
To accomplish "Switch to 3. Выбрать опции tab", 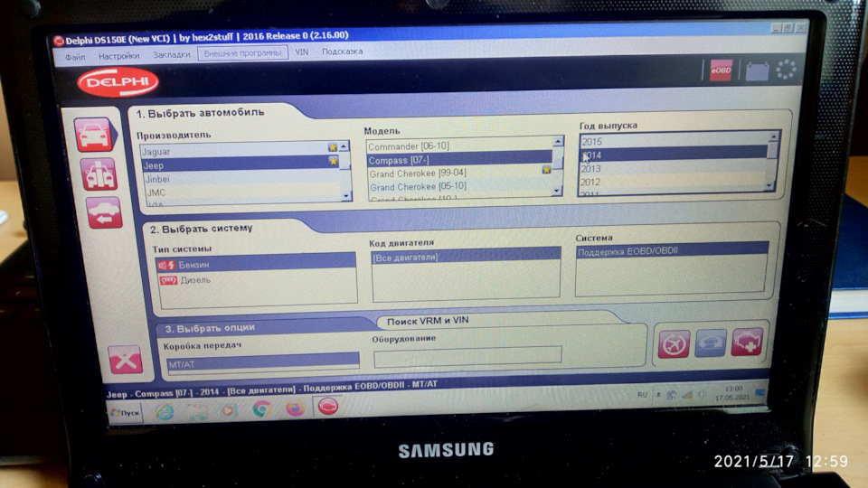I will pos(210,328).
